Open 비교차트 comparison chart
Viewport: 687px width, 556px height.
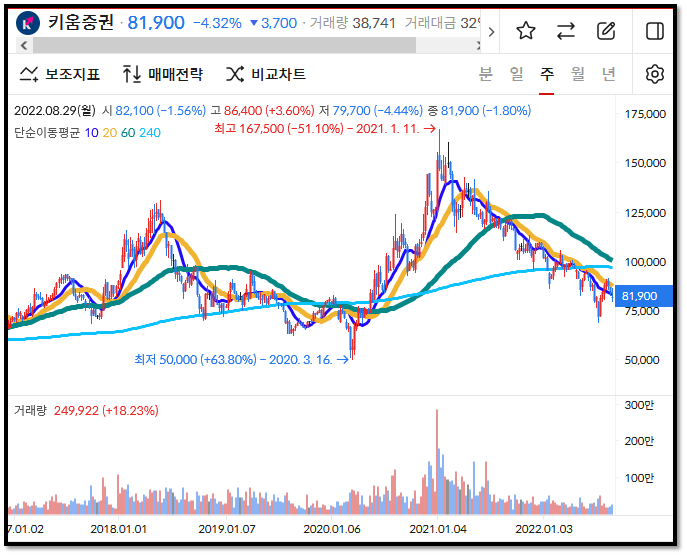pos(266,74)
